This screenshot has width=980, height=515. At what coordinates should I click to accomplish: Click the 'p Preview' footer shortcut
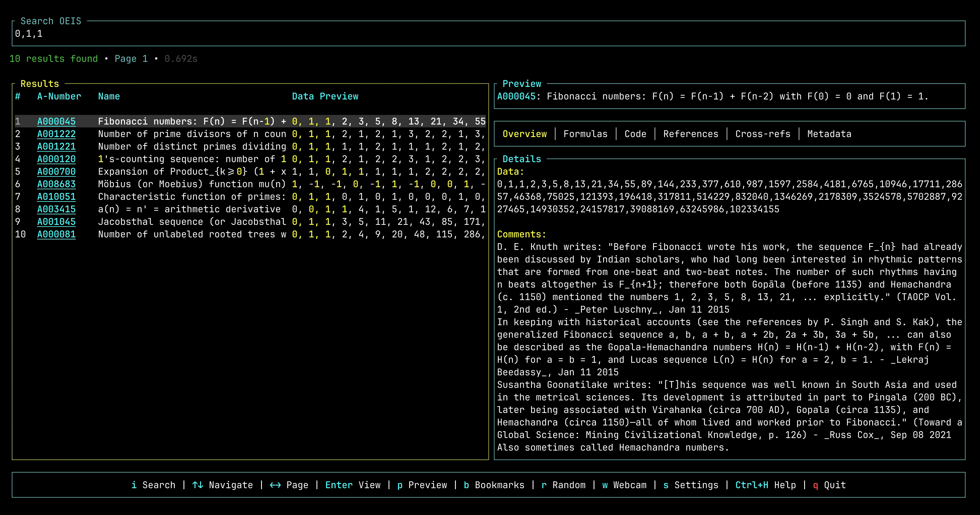click(x=422, y=485)
